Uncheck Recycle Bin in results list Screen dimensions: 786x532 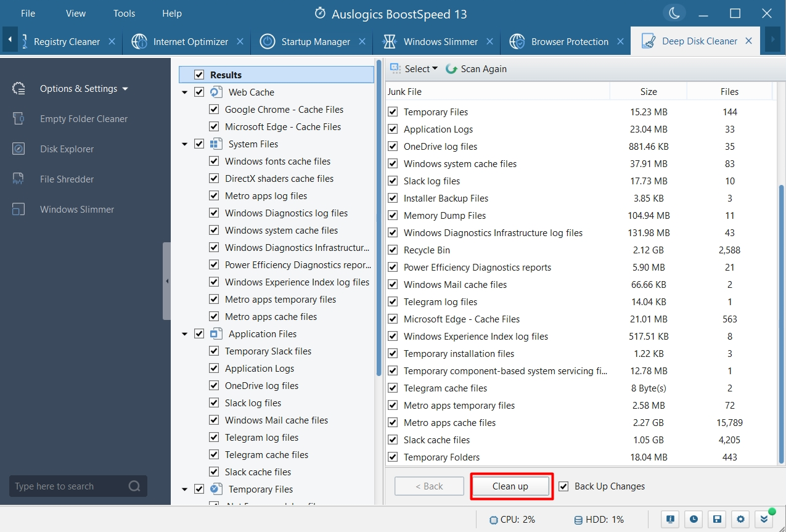click(393, 250)
